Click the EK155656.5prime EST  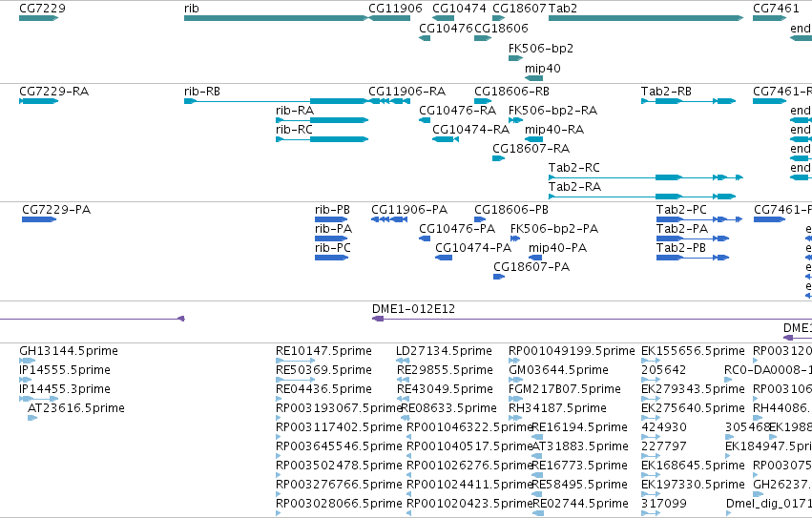tap(651, 361)
